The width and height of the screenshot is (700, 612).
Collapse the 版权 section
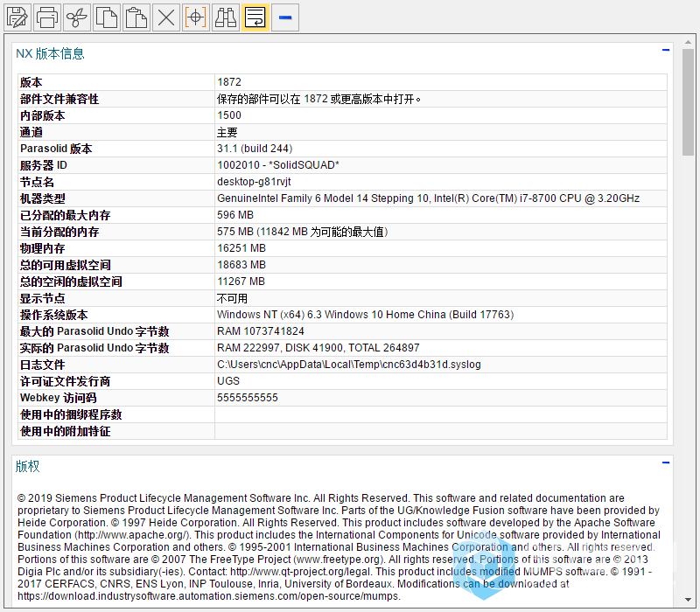(666, 462)
